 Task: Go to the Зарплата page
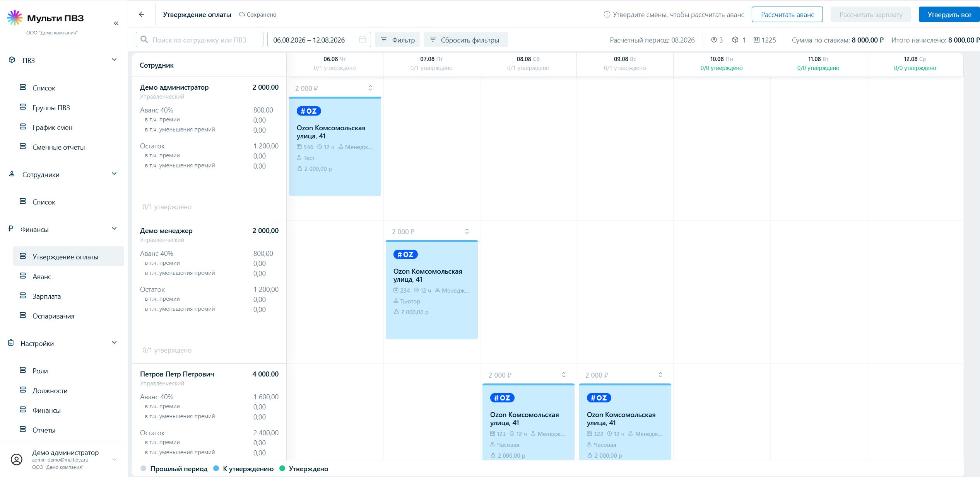click(x=46, y=296)
